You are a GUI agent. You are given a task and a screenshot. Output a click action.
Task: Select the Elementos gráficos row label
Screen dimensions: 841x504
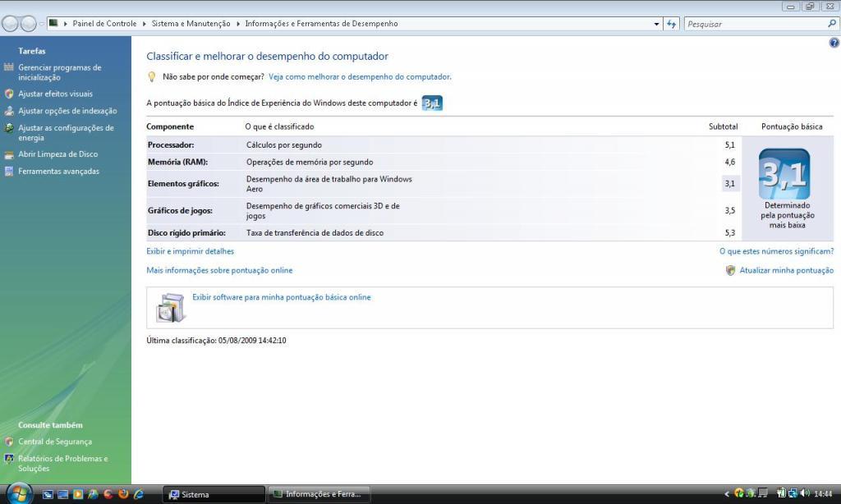[183, 183]
